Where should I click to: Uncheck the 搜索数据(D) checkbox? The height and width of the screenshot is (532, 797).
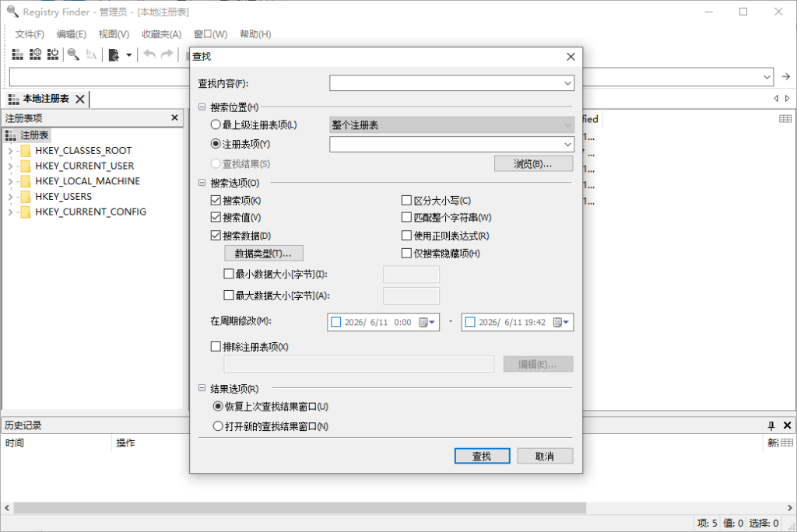(x=216, y=236)
